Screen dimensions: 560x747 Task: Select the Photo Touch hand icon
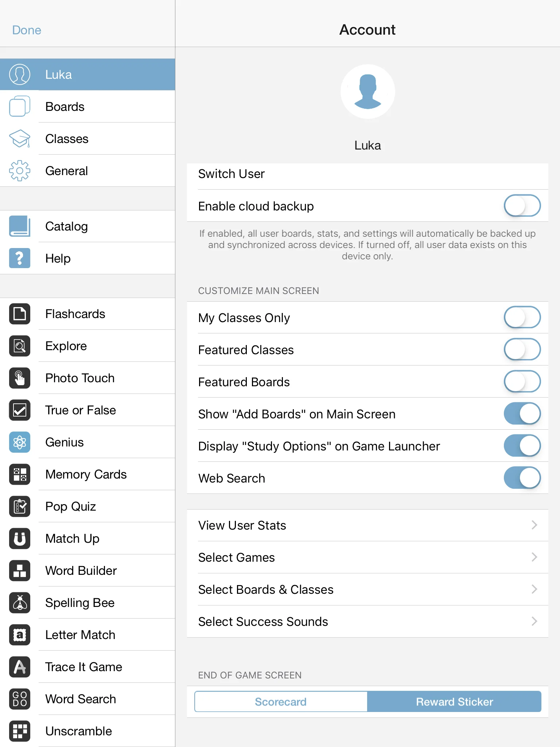[20, 378]
